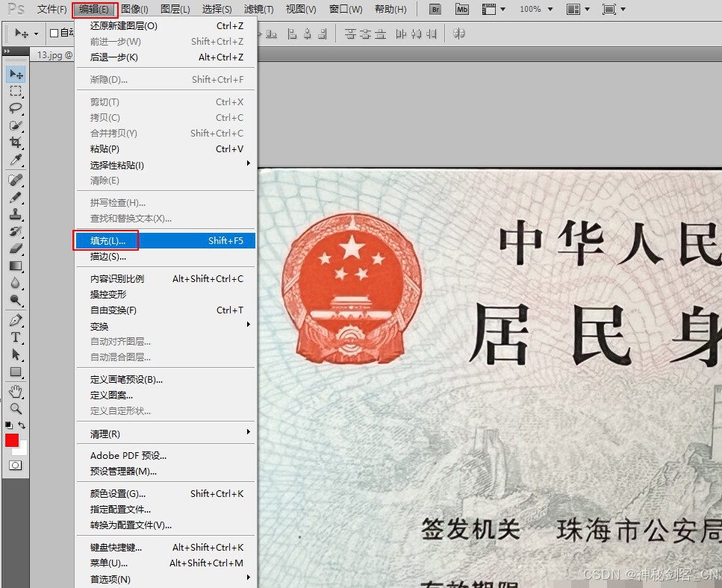Choose 自由变换(F) menu entry

click(166, 310)
